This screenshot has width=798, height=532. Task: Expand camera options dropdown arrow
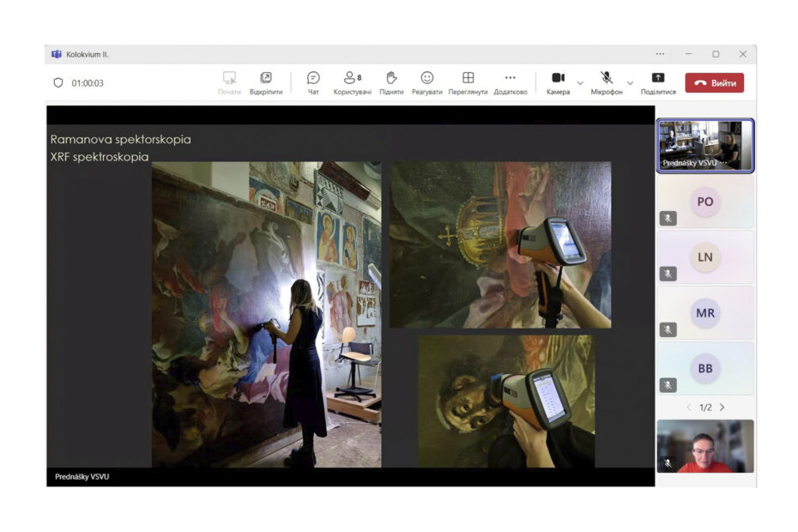click(x=580, y=83)
